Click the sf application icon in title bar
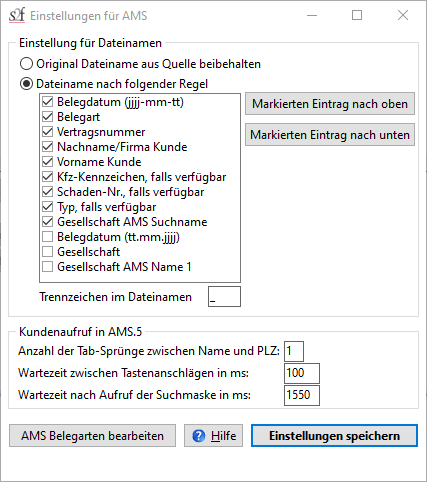The width and height of the screenshot is (427, 482). (17, 15)
